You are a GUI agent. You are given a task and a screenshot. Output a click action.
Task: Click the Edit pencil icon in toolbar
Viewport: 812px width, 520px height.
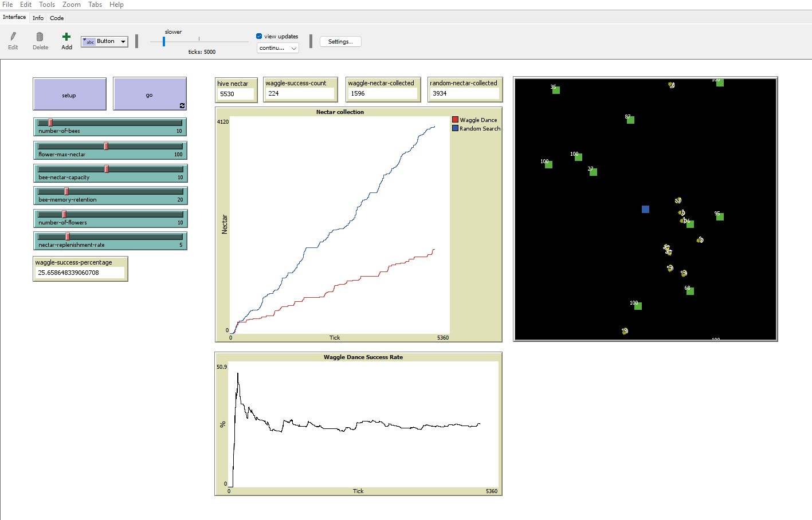tap(13, 37)
